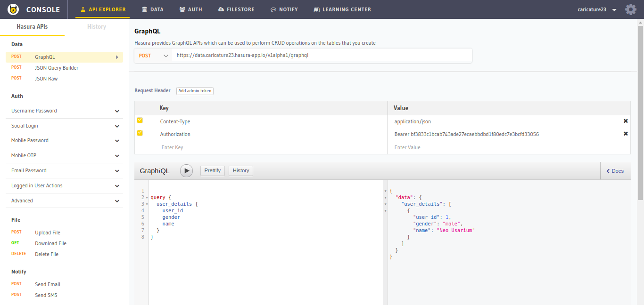Expand the Username Password section
Screen dimensions: 644x305
pos(64,111)
